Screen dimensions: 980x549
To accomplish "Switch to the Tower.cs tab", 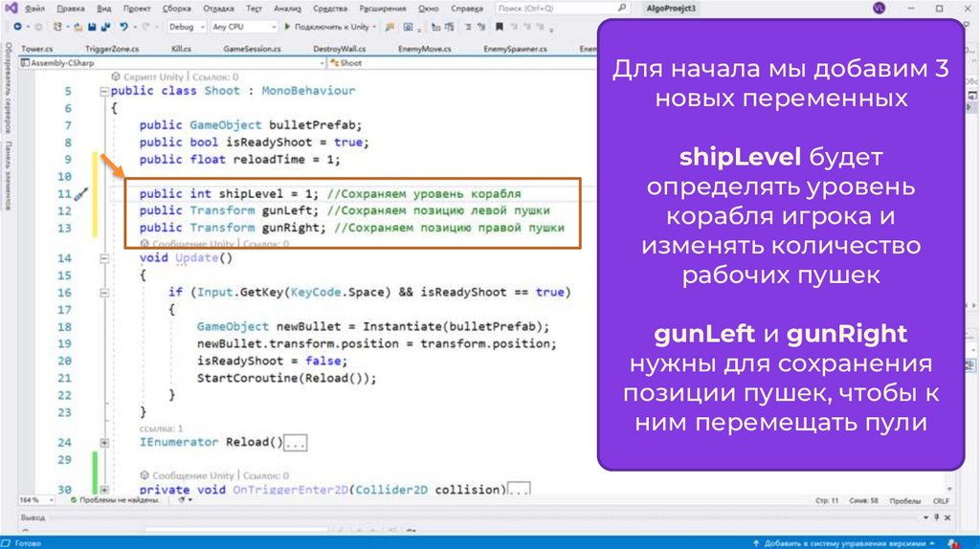I will point(37,49).
